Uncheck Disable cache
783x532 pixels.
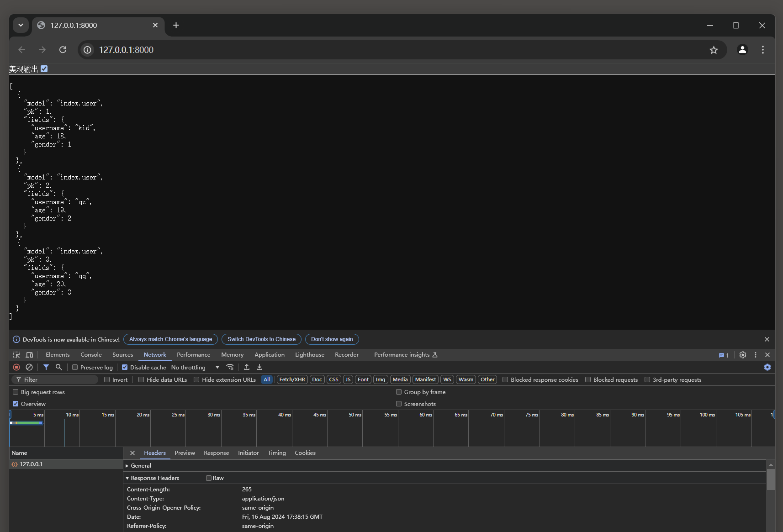click(125, 367)
